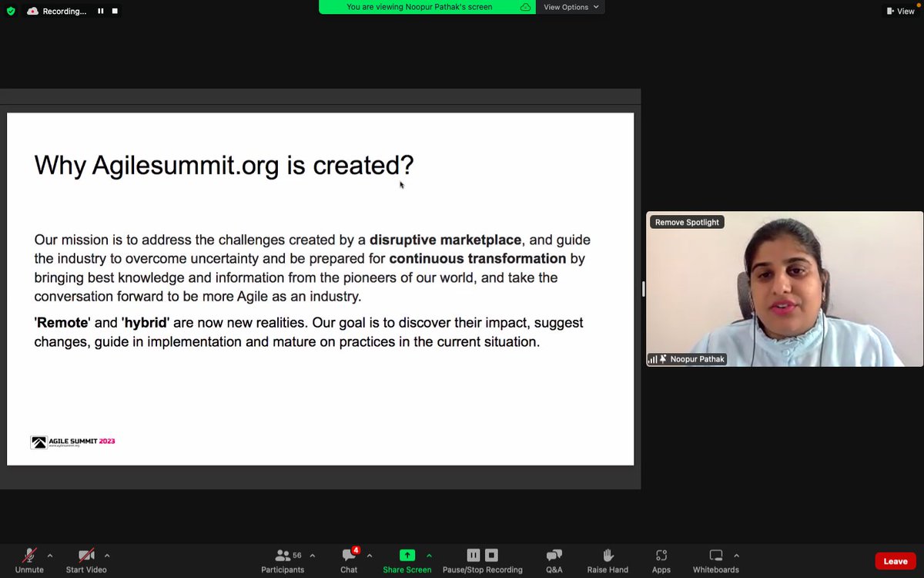Expand arrow next to Whiteboards
The image size is (924, 578).
point(736,555)
